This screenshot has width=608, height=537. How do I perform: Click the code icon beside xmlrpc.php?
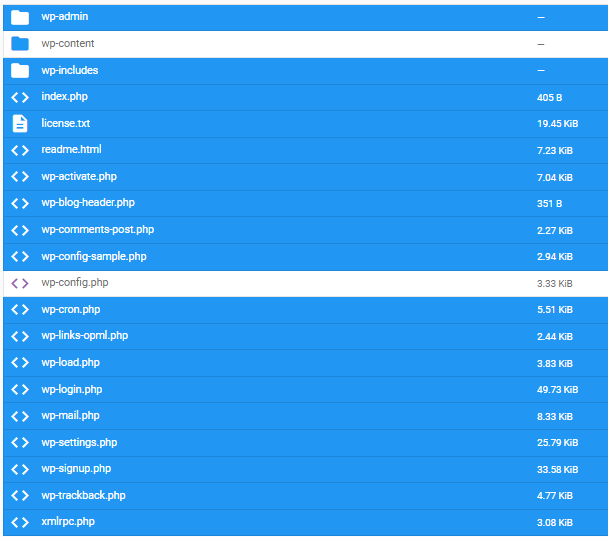(x=20, y=522)
